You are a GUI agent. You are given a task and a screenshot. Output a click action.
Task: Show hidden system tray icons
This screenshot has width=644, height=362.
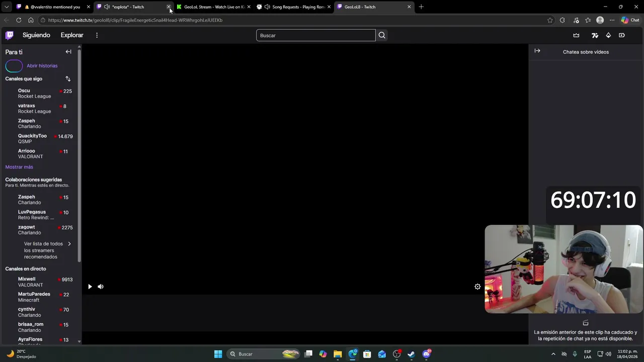point(553,354)
